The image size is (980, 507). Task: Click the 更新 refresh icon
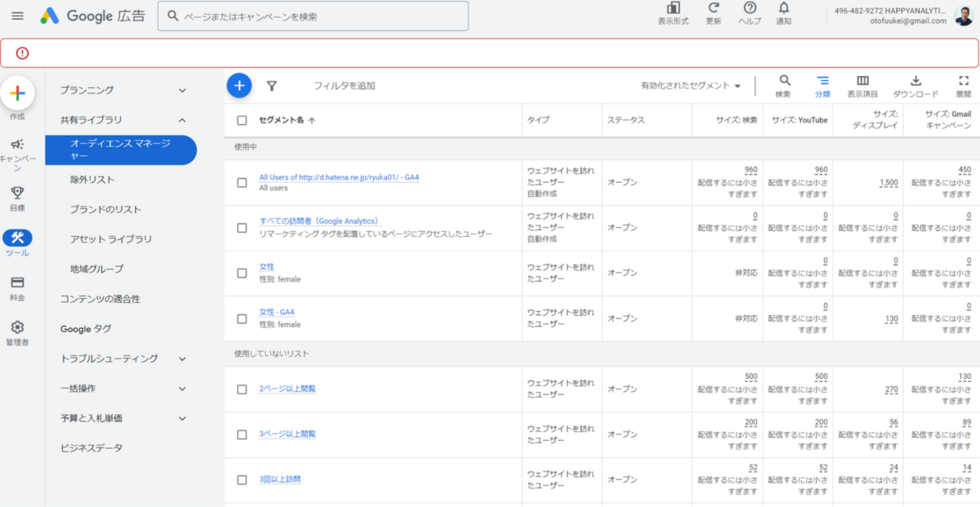point(713,8)
